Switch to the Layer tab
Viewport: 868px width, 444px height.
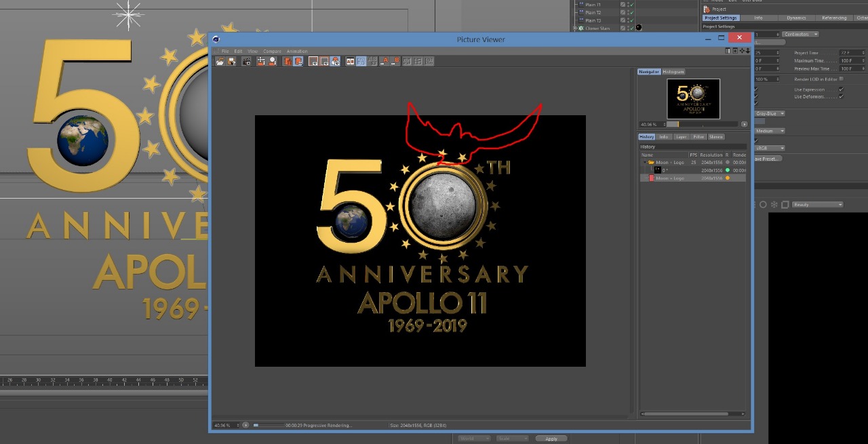pos(682,137)
